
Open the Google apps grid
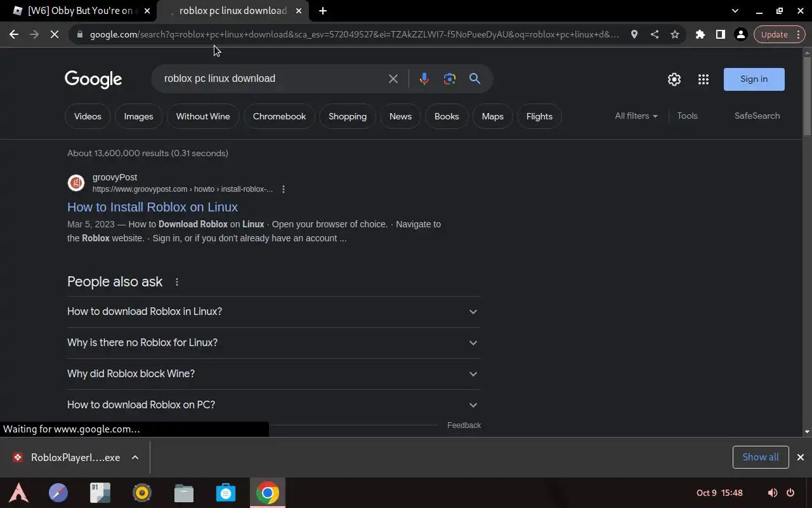pyautogui.click(x=703, y=79)
